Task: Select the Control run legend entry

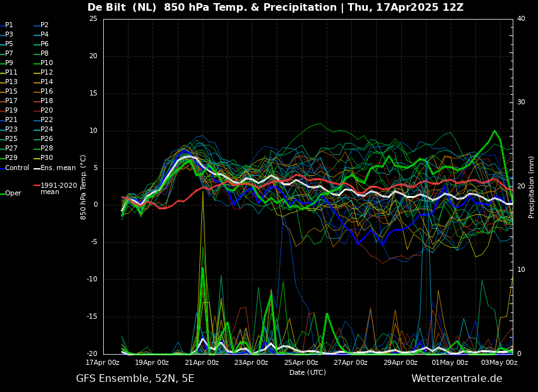Action: [16, 168]
